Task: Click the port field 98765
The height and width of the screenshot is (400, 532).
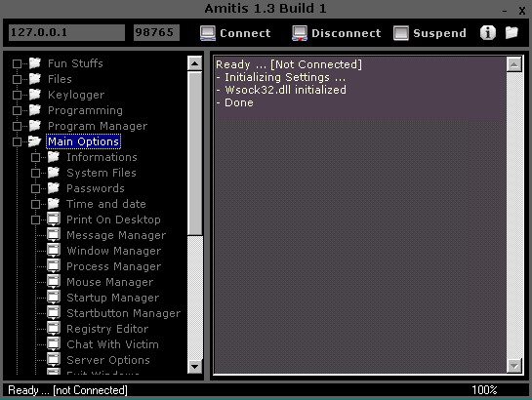Action: pos(156,32)
